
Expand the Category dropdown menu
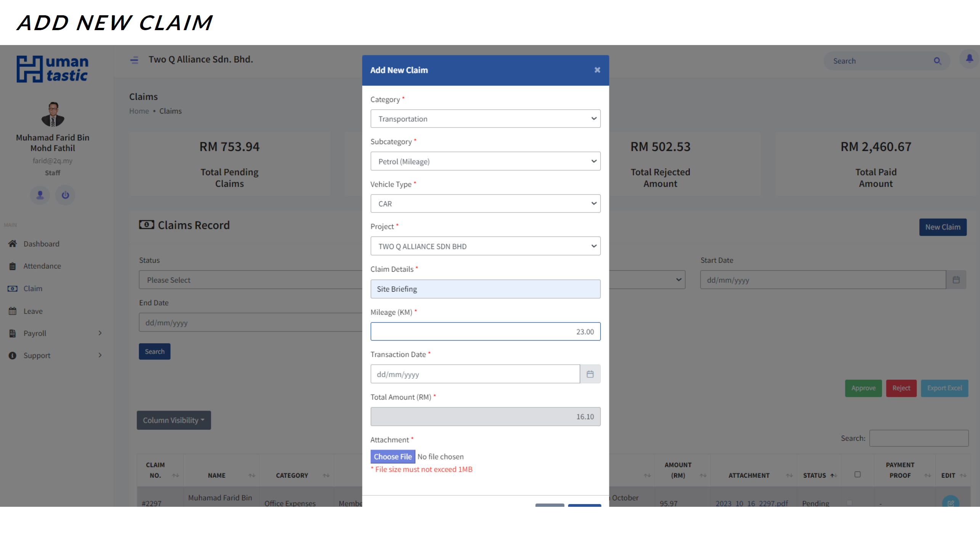coord(485,118)
